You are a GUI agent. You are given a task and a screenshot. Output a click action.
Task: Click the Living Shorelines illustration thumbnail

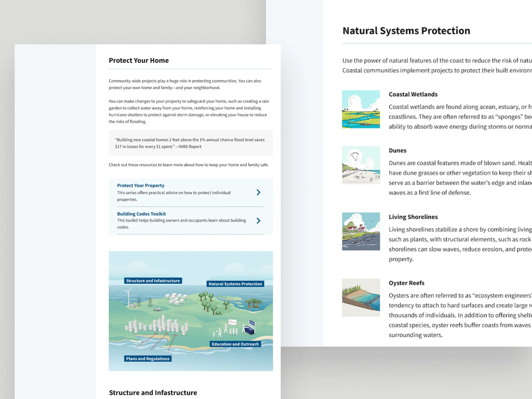(361, 231)
